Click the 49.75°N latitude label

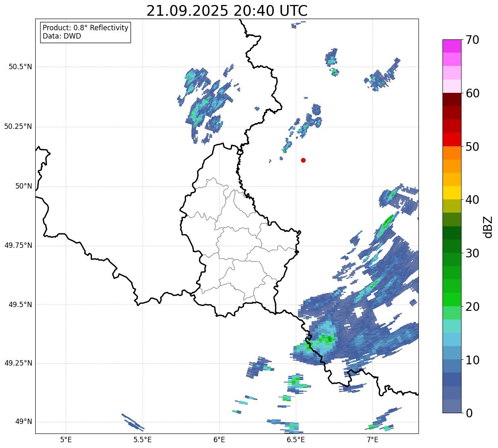pos(18,245)
